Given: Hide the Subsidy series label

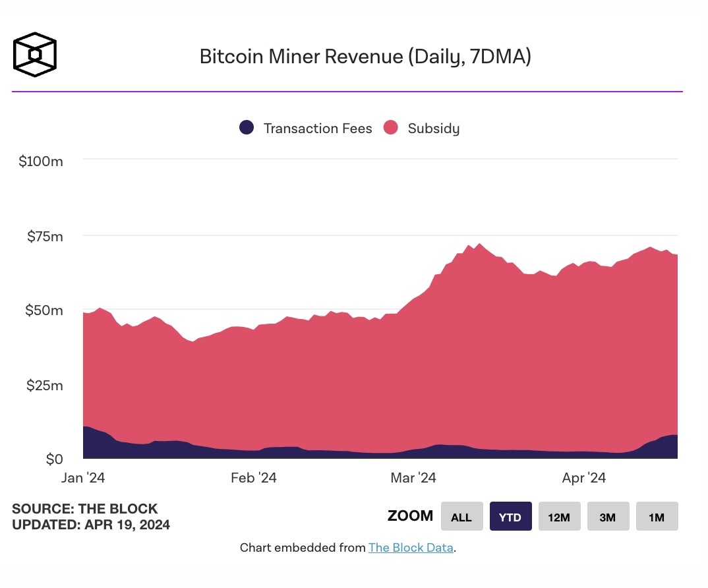Looking at the screenshot, I should click(434, 129).
